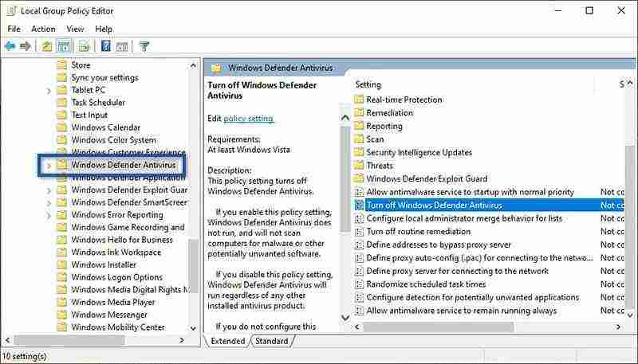Image resolution: width=638 pixels, height=364 pixels.
Task: Click folder icon beside Scan
Action: tap(359, 139)
